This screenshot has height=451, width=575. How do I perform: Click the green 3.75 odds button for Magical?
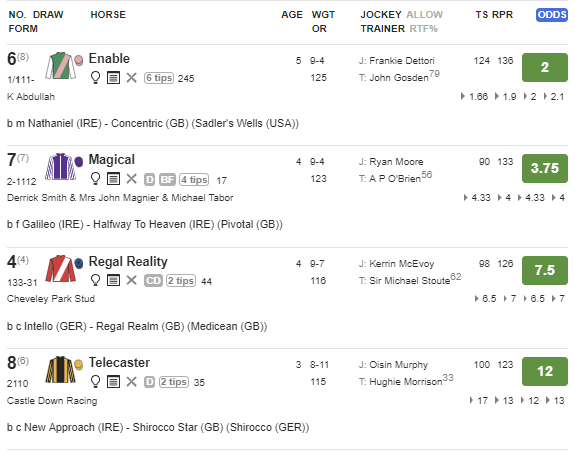point(545,168)
